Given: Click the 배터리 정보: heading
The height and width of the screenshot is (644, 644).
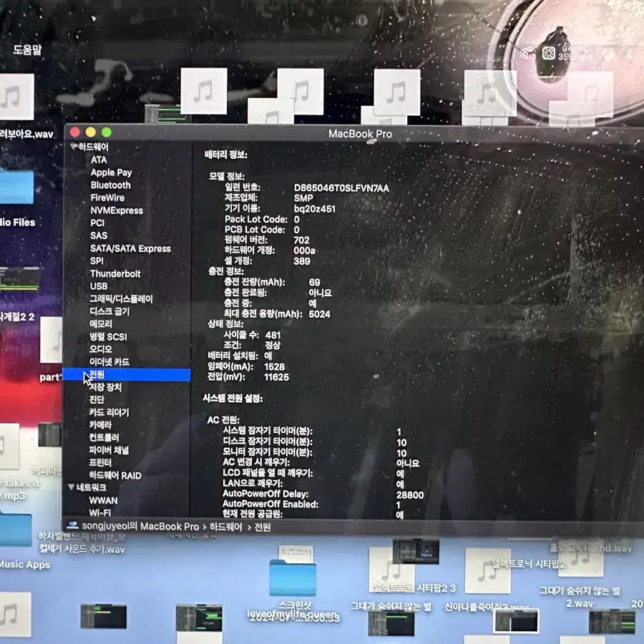Looking at the screenshot, I should (x=226, y=155).
